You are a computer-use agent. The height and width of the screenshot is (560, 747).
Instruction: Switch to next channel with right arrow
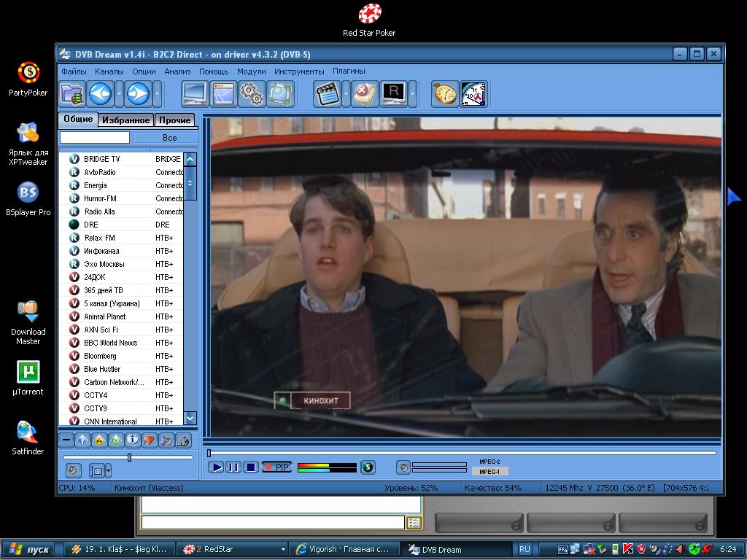coord(138,94)
